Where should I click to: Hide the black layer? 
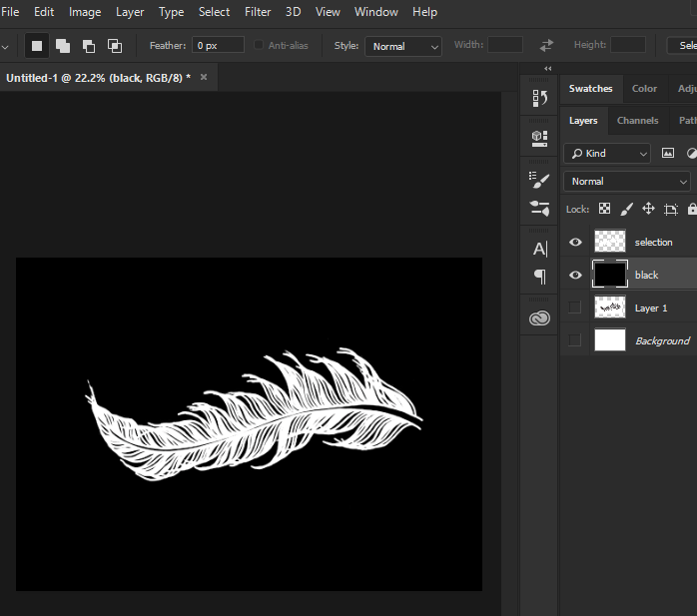(x=575, y=275)
